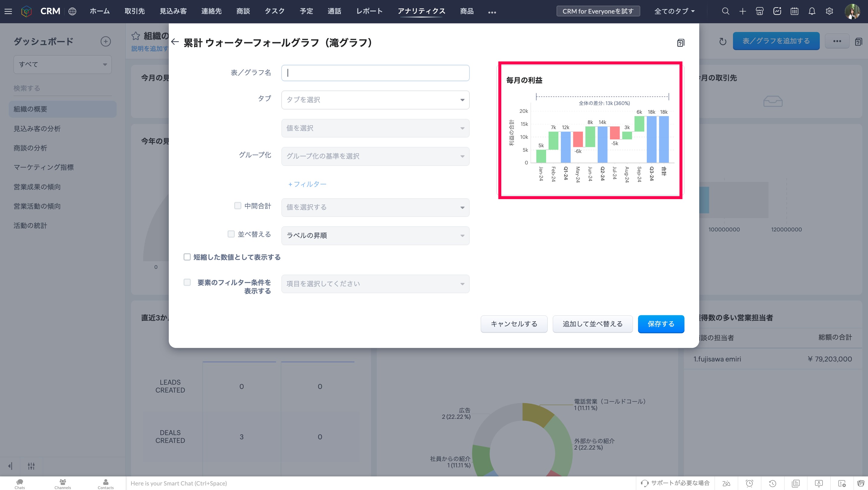
Task: Expand the ラベルの昇順 sort dropdown
Action: [x=375, y=235]
